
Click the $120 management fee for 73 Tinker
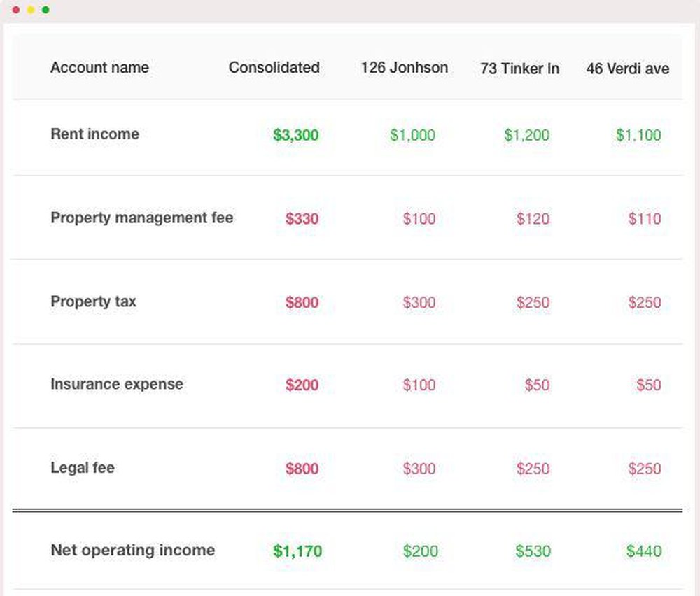click(x=533, y=219)
